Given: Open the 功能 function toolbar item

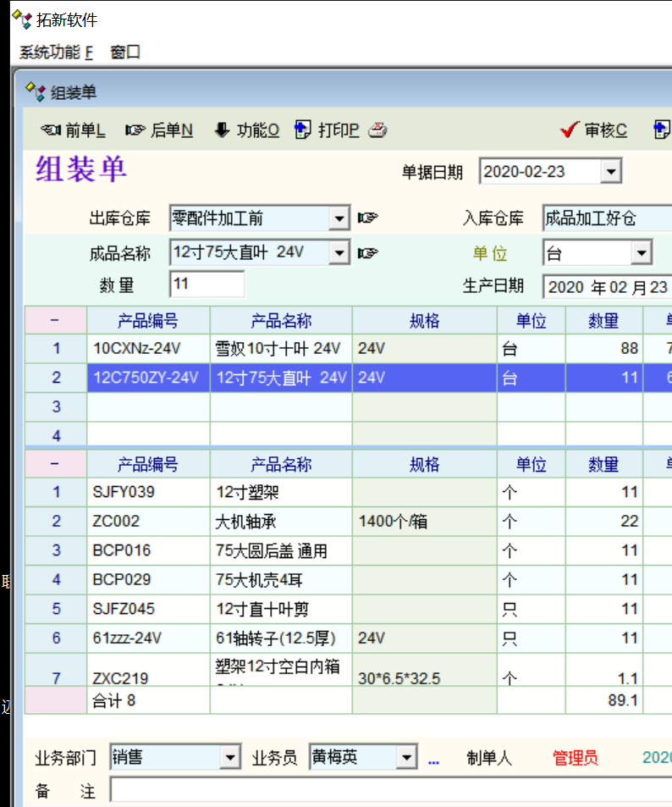Looking at the screenshot, I should click(x=222, y=130).
